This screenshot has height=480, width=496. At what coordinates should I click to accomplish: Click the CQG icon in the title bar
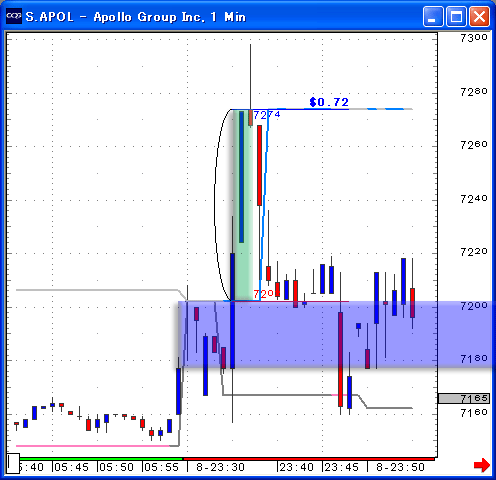14,16
